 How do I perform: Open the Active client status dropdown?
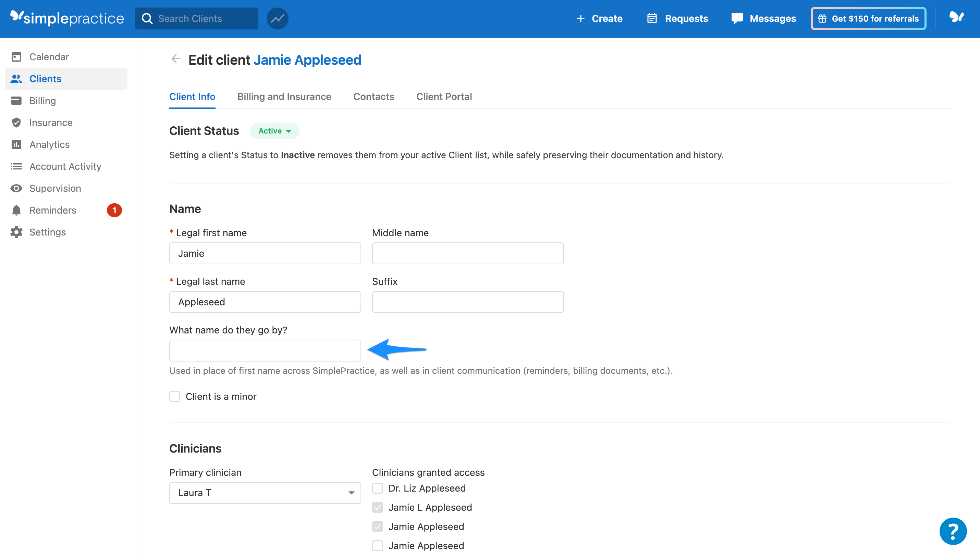[x=274, y=130]
